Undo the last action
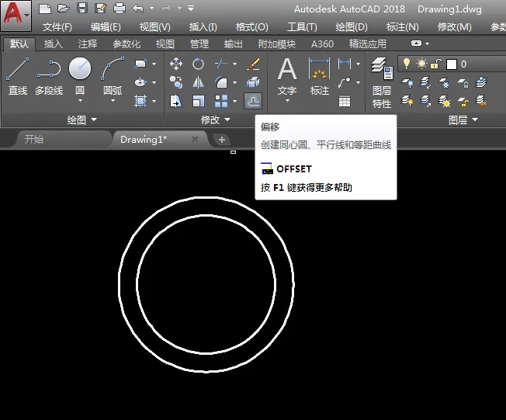 pos(138,9)
